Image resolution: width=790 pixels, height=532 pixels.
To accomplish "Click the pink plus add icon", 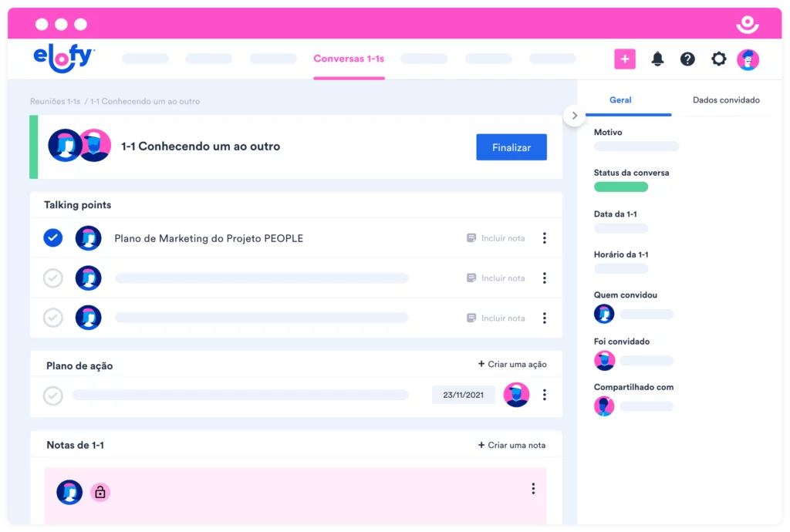I will coord(625,59).
